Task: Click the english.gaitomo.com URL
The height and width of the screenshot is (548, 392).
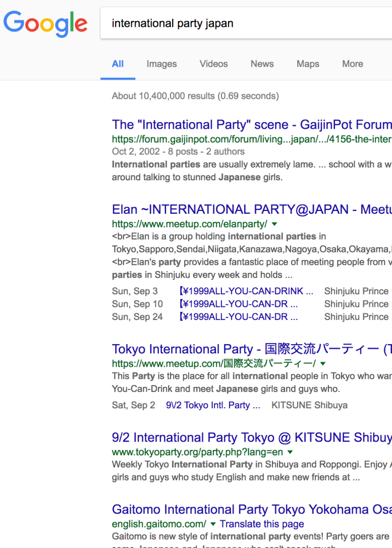Action: click(159, 524)
